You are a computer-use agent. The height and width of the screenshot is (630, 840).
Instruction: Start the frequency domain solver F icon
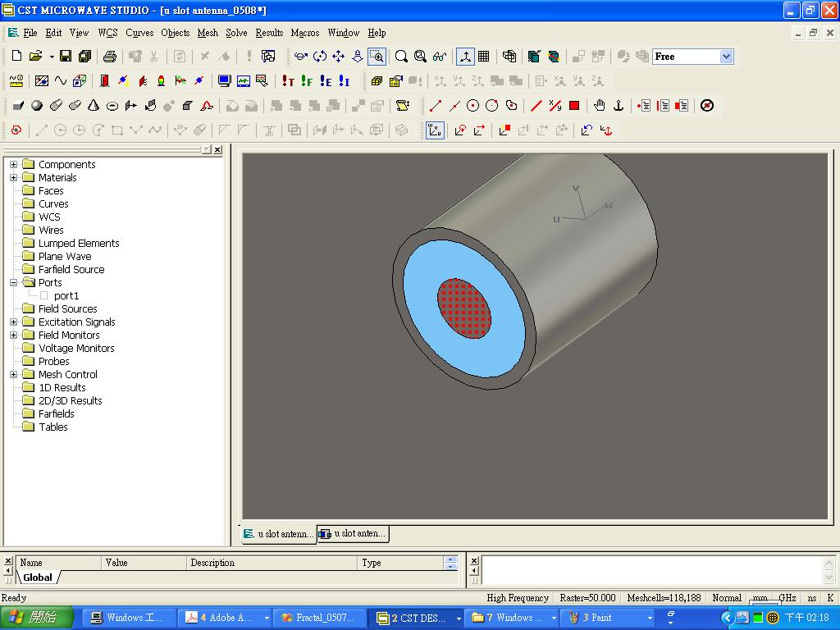307,81
